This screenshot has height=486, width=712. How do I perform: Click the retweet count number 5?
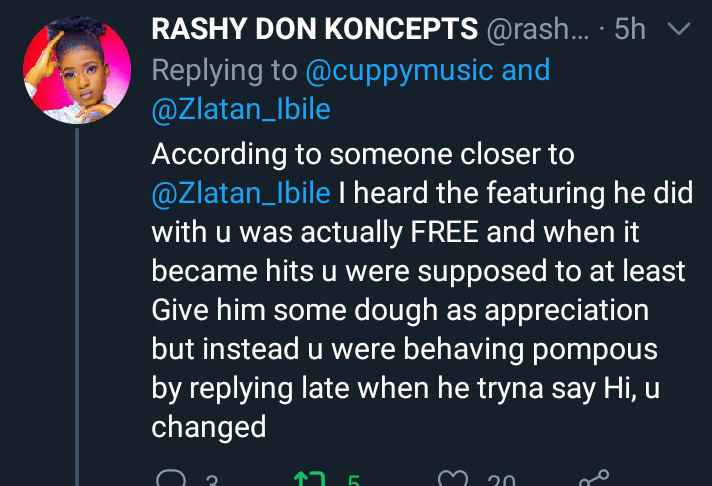(x=353, y=482)
